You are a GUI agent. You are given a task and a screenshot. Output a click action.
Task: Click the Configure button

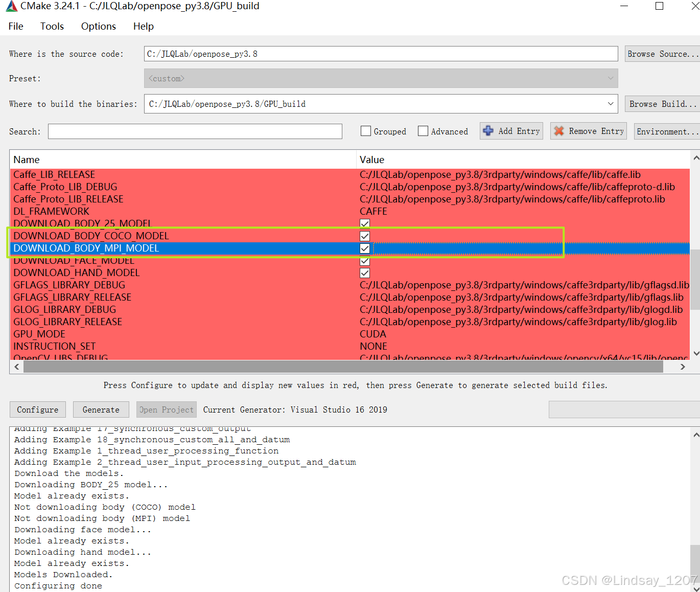pos(38,409)
